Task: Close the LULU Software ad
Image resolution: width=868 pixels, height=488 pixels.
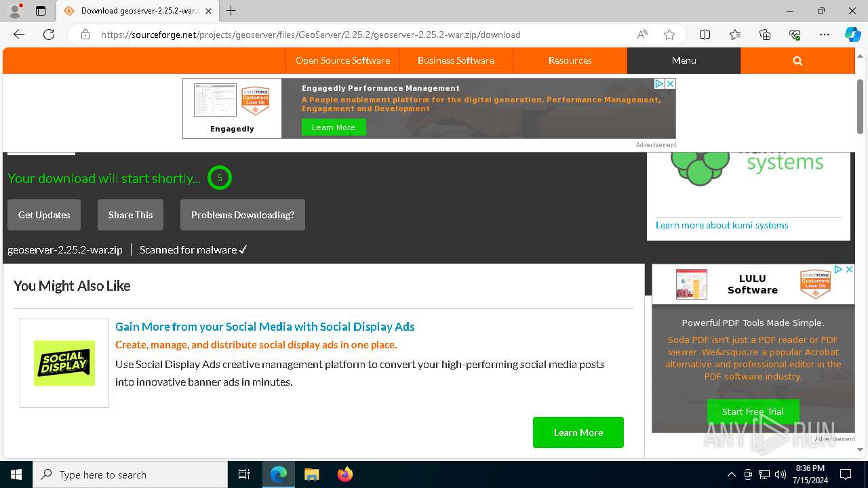Action: [x=849, y=269]
